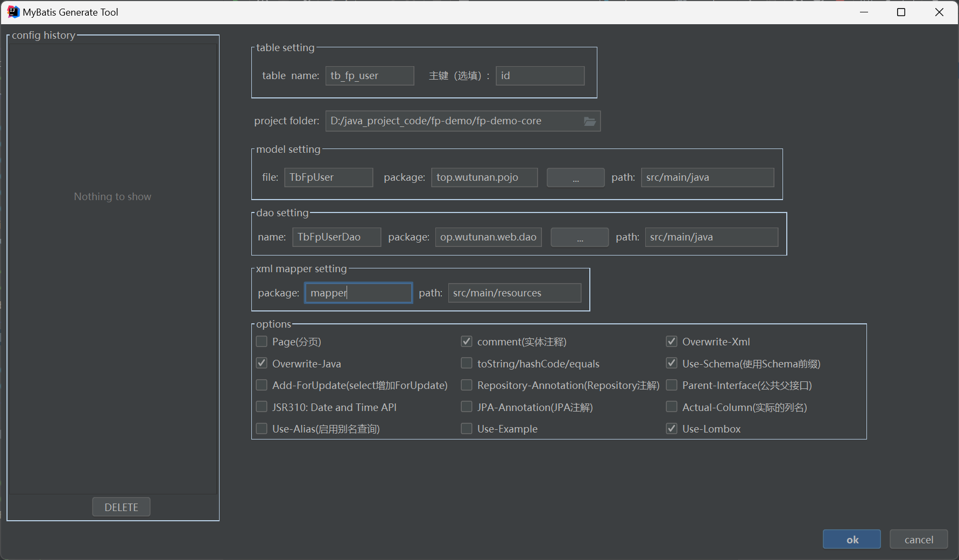The width and height of the screenshot is (959, 560).
Task: Click the project folder browse icon
Action: click(x=590, y=122)
